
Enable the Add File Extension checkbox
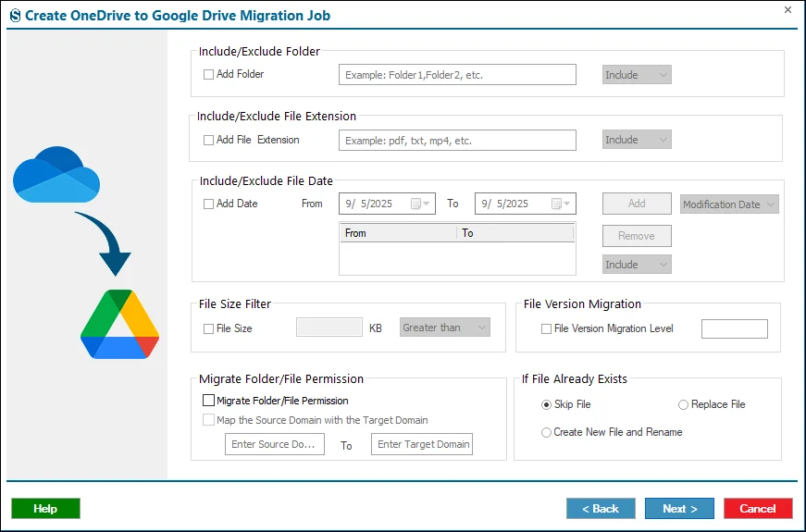pos(209,140)
